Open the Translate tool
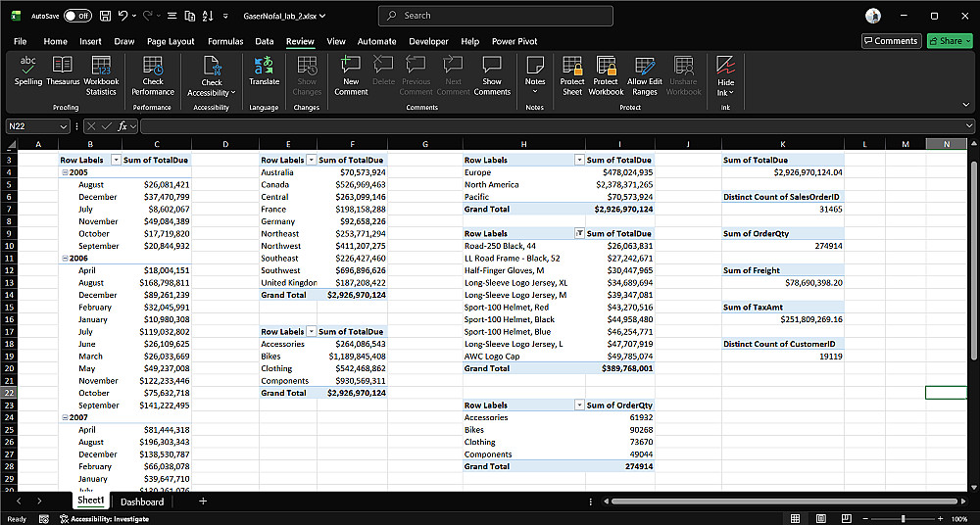 (x=264, y=72)
